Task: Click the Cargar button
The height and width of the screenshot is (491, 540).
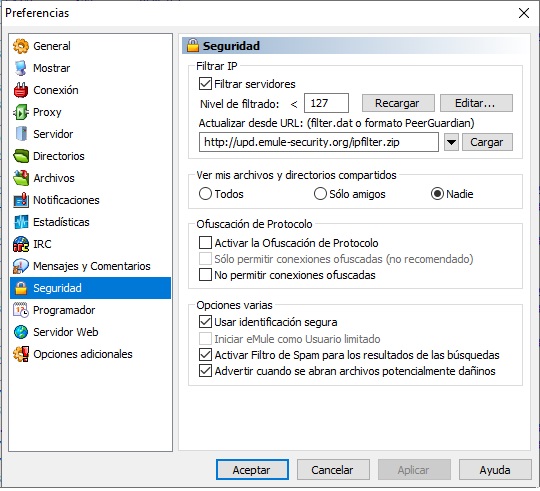Action: tap(487, 142)
